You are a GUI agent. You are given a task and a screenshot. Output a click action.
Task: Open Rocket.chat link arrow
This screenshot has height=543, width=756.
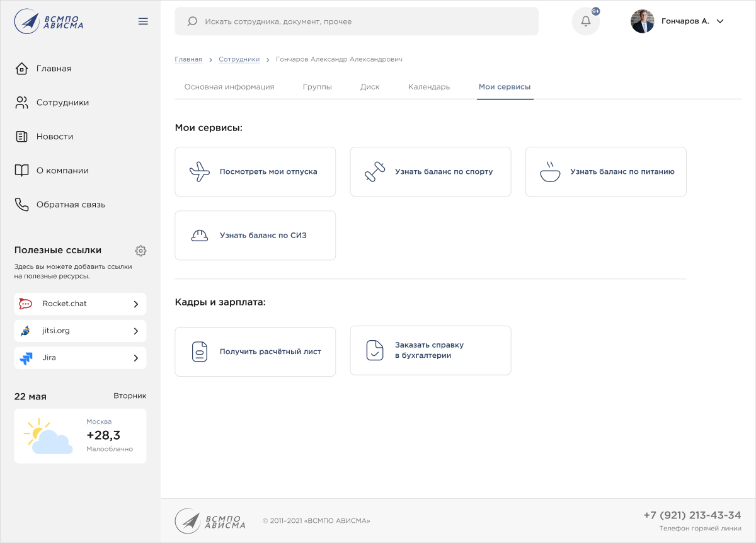point(135,304)
